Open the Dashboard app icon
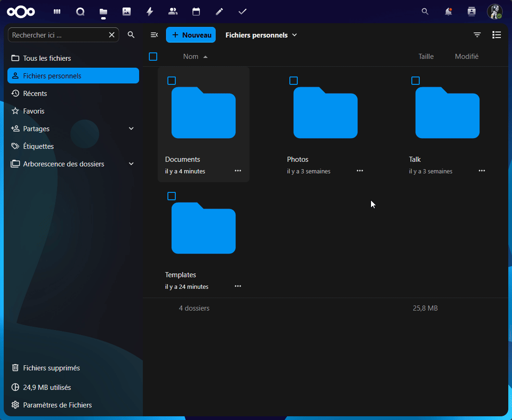Screen dimensions: 512x420 point(57,12)
